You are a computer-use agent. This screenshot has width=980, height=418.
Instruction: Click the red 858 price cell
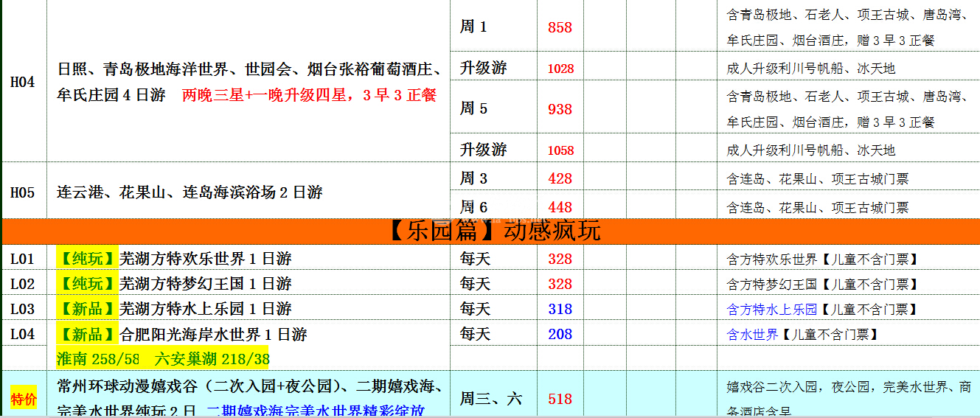[x=560, y=27]
